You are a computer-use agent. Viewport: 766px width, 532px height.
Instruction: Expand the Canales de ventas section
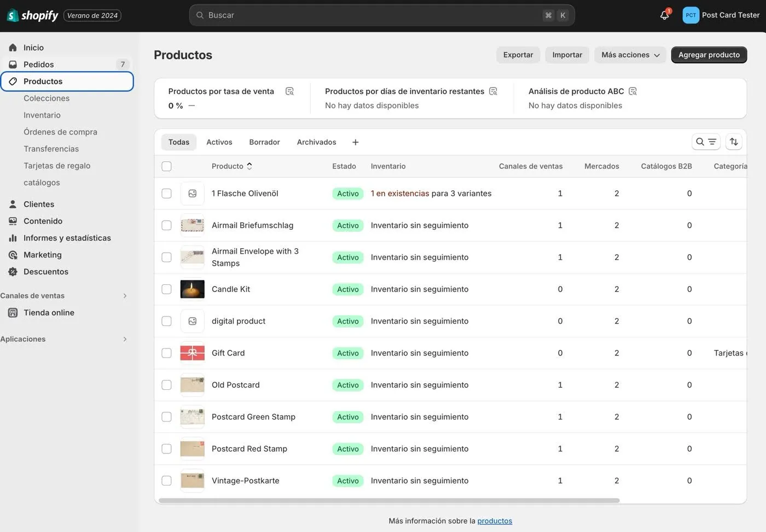125,296
